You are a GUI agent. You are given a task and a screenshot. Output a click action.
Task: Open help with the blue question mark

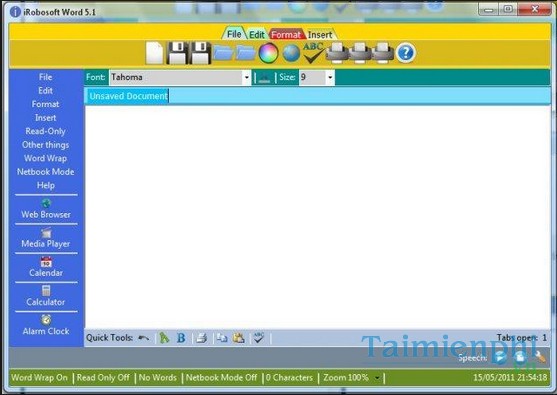pos(406,53)
